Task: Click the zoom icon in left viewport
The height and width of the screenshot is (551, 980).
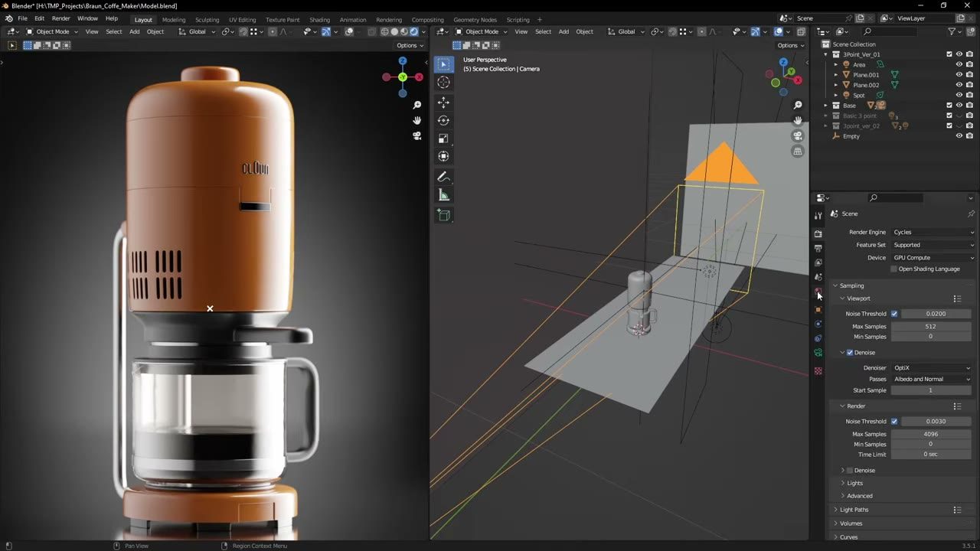Action: click(417, 105)
